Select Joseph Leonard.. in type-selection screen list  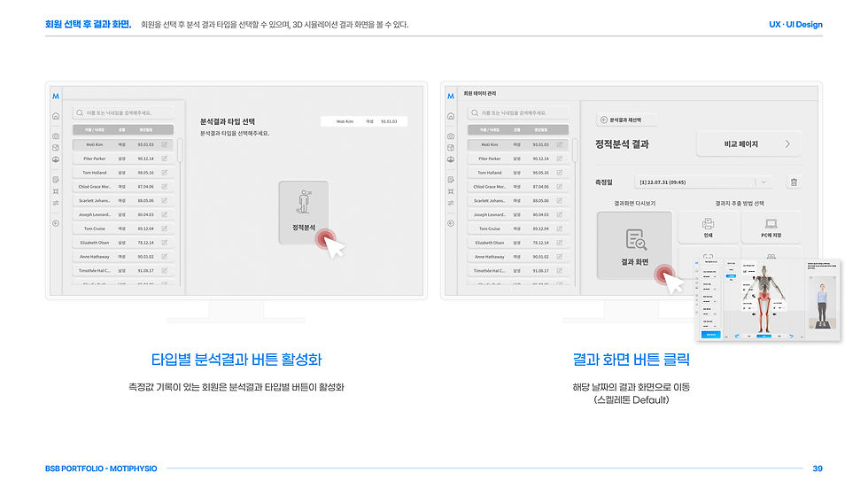click(x=123, y=214)
